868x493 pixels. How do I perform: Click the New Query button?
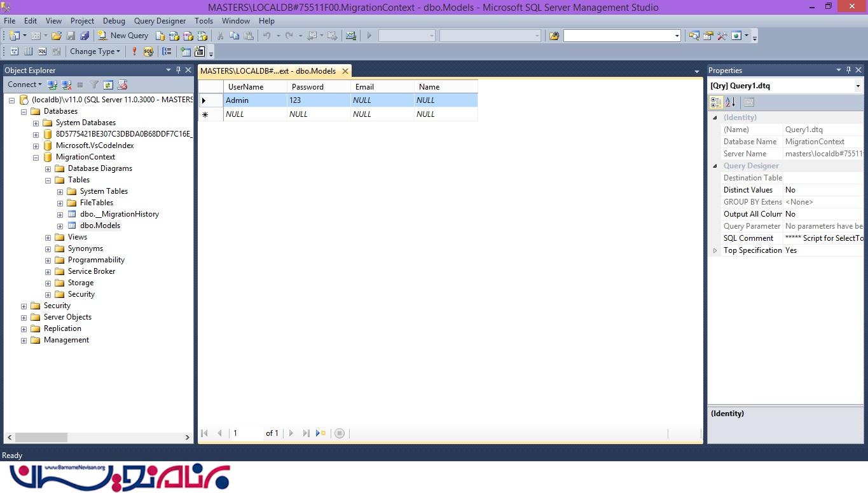(x=123, y=36)
